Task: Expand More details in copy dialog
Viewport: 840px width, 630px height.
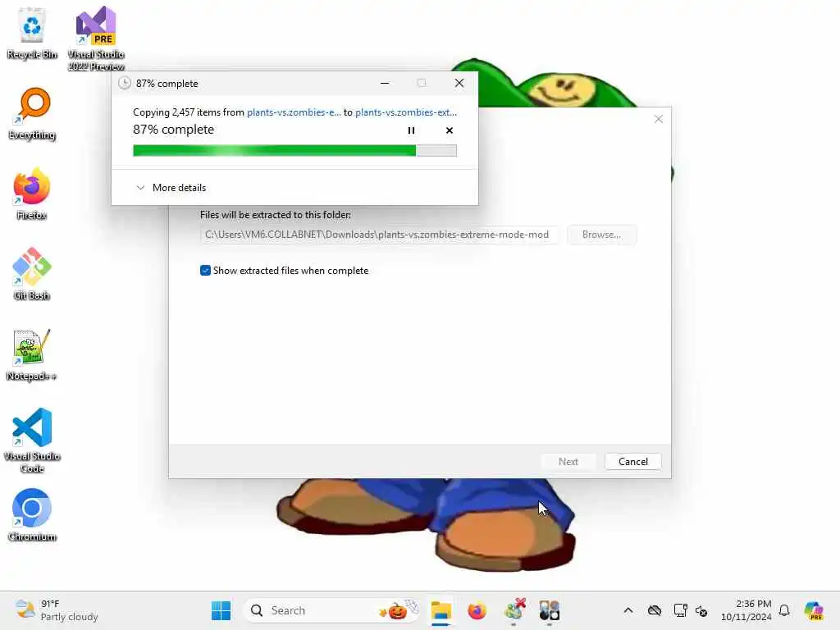Action: 171,188
